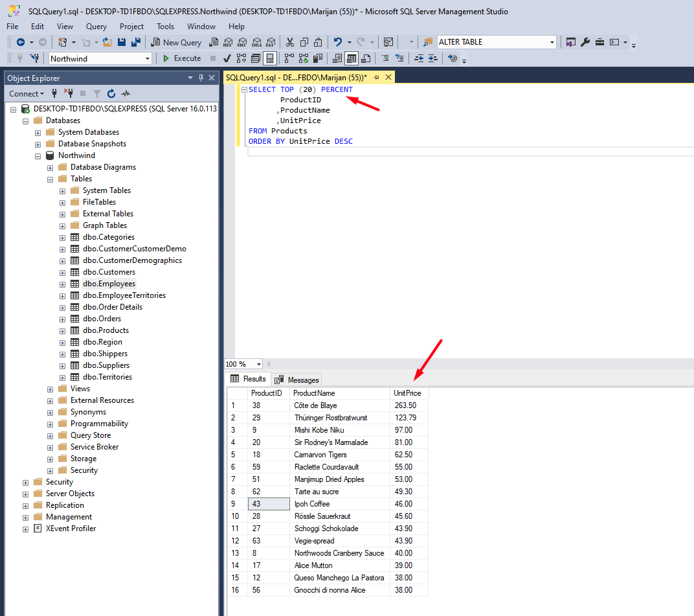
Task: Select Results to Text mode
Action: [337, 58]
